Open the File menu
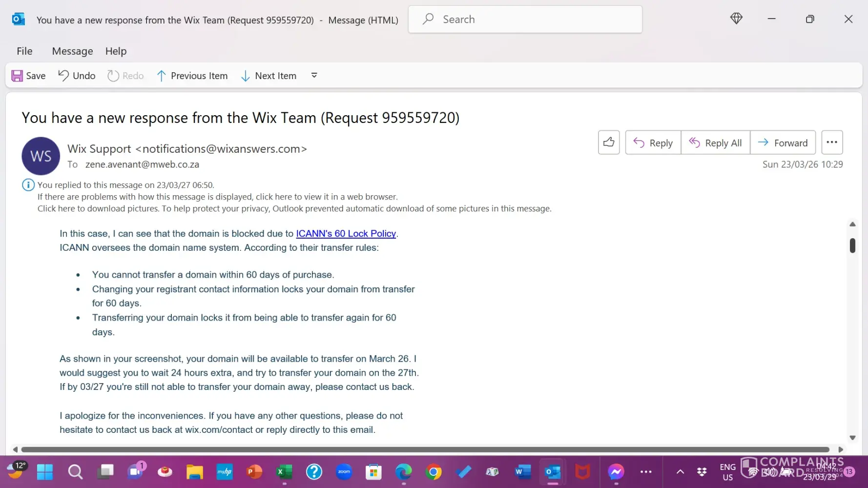The image size is (868, 488). [x=24, y=51]
